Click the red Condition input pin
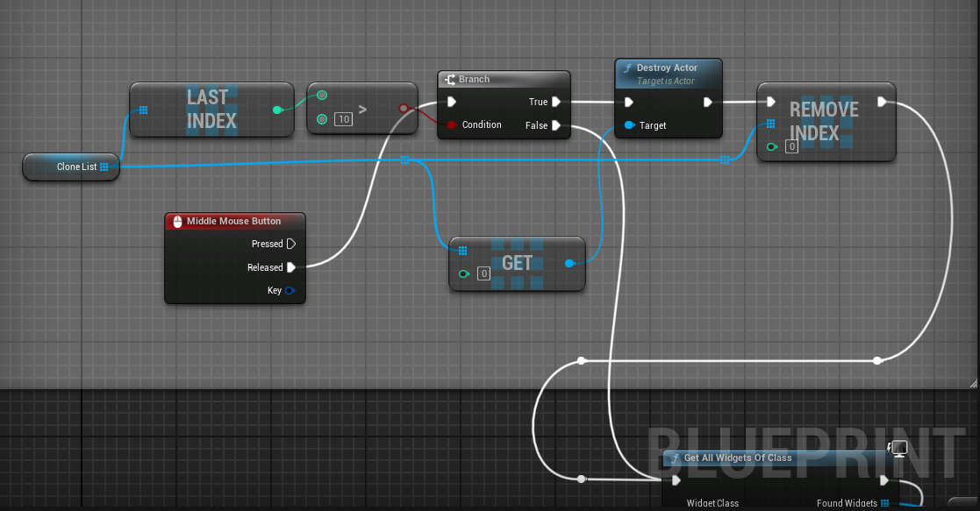Screen dimensions: 980x511 click(451, 125)
